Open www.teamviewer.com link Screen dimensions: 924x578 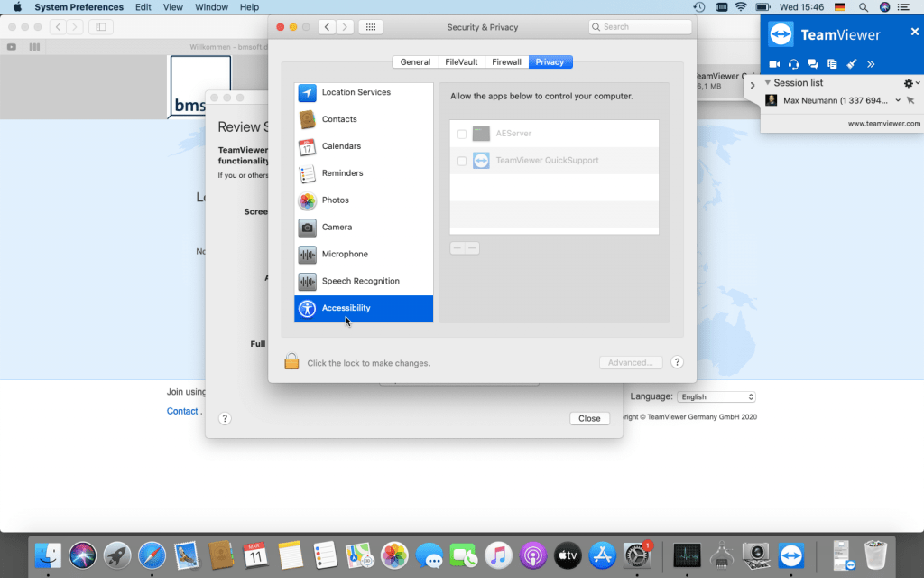pyautogui.click(x=884, y=123)
